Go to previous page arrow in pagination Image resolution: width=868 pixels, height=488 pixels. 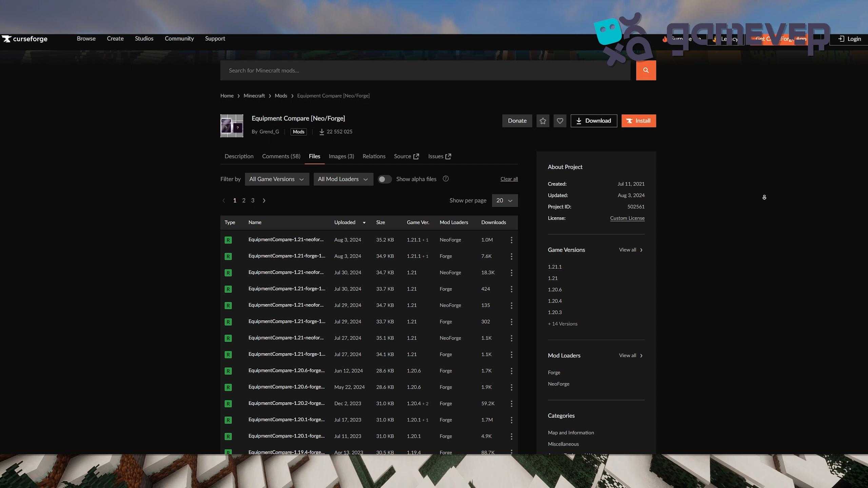pyautogui.click(x=223, y=200)
